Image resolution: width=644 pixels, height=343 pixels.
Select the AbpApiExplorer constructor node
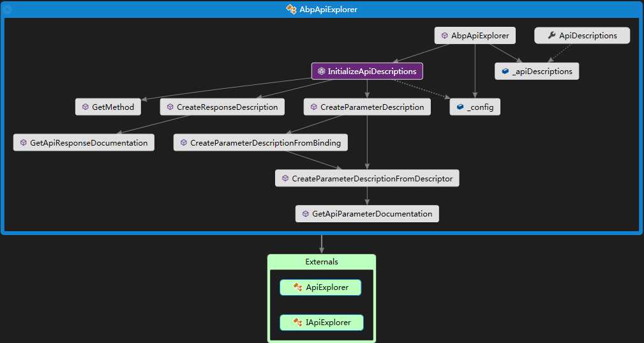coord(475,36)
